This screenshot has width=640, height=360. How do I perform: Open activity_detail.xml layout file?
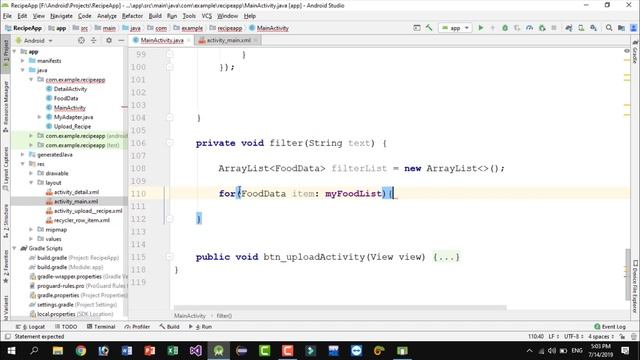pos(76,192)
